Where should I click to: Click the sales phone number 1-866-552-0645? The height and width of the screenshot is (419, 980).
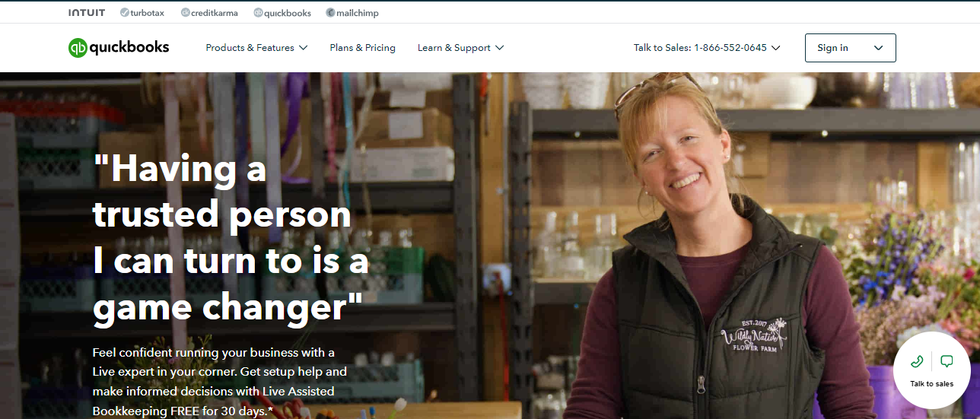coord(730,48)
